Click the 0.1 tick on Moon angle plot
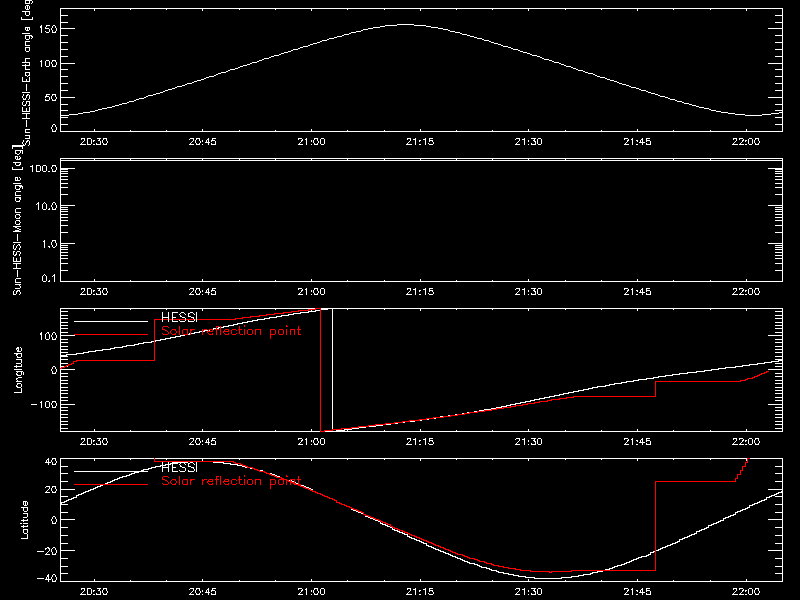 pyautogui.click(x=49, y=278)
